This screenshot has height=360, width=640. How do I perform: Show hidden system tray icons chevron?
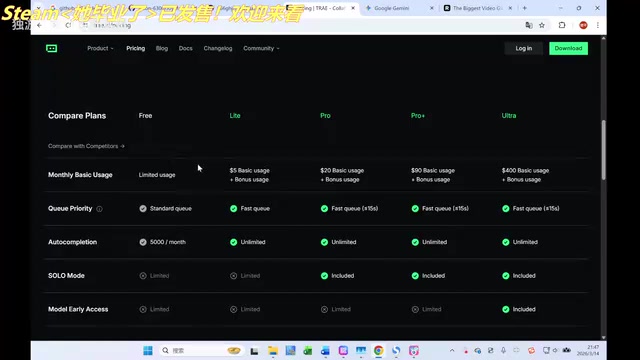[x=452, y=351]
